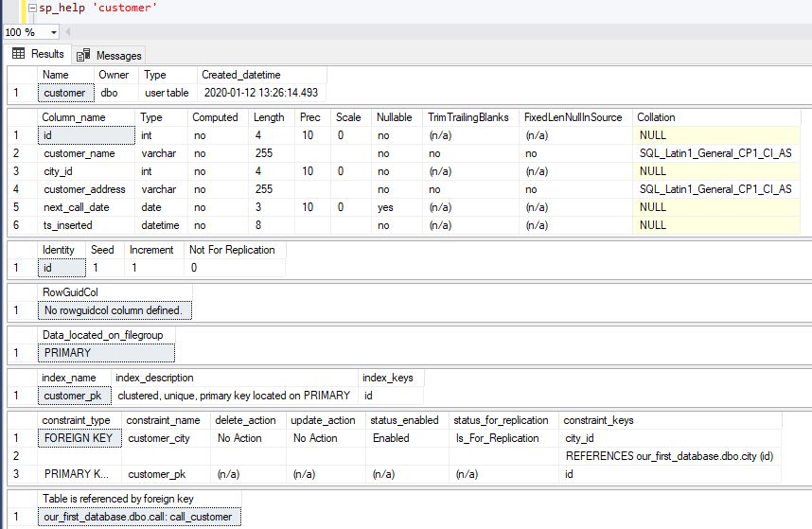Select the 'customer' Name cell
812x529 pixels.
point(64,93)
